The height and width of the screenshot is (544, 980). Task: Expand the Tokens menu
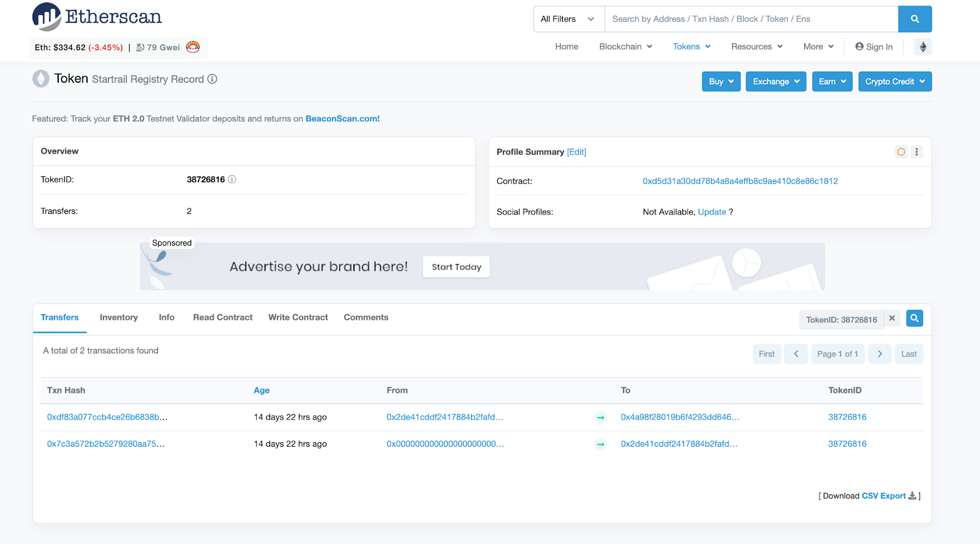tap(692, 47)
